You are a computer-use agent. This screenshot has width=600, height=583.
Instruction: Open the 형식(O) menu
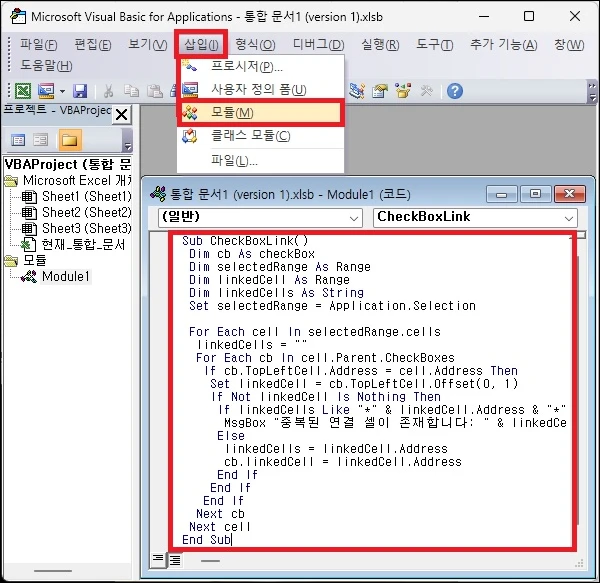click(x=255, y=44)
